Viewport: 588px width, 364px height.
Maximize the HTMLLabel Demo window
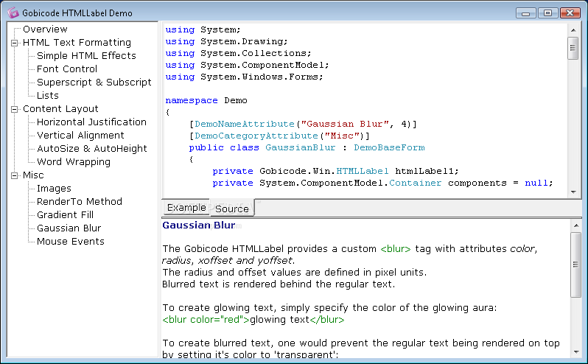tap(547, 13)
